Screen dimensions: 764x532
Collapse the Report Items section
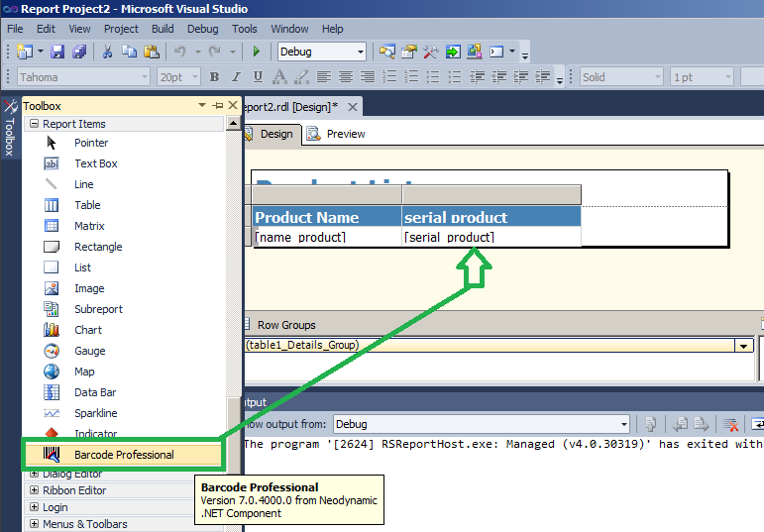pyautogui.click(x=34, y=124)
